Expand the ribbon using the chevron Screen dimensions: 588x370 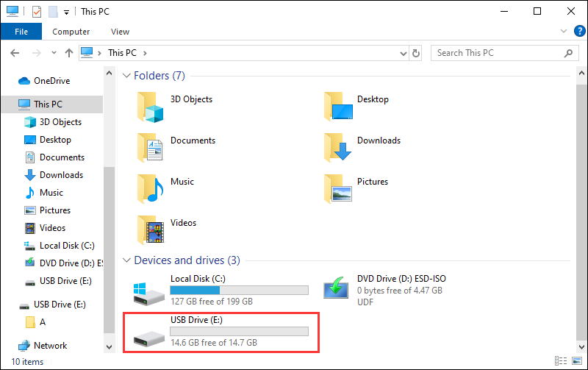(x=564, y=32)
